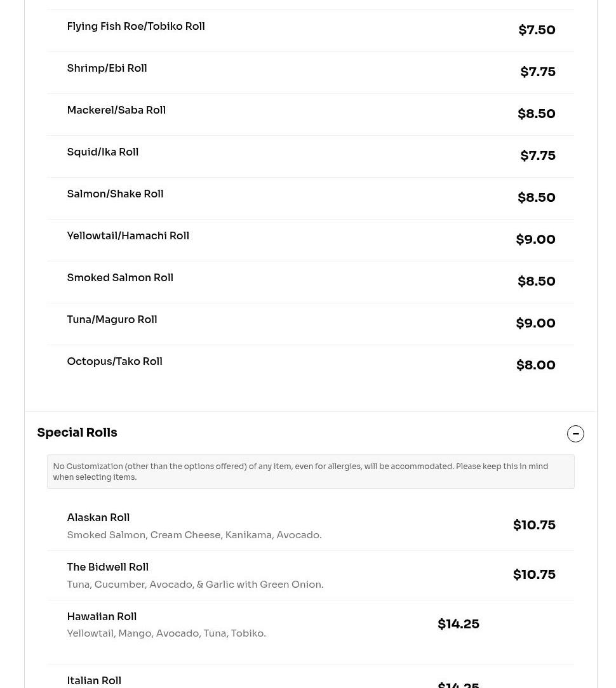Pick the Salmon/Shake Roll
The image size is (616, 688).
(115, 194)
